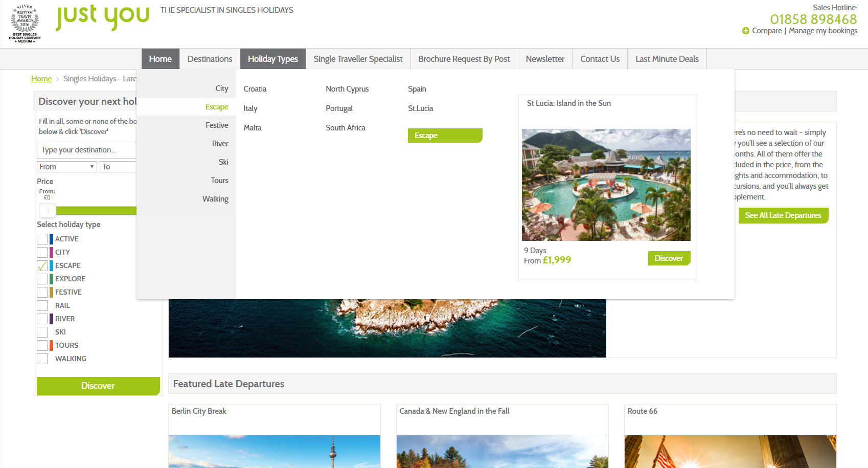Click Discover on the St Lucia card
The width and height of the screenshot is (868, 468).
tap(669, 258)
